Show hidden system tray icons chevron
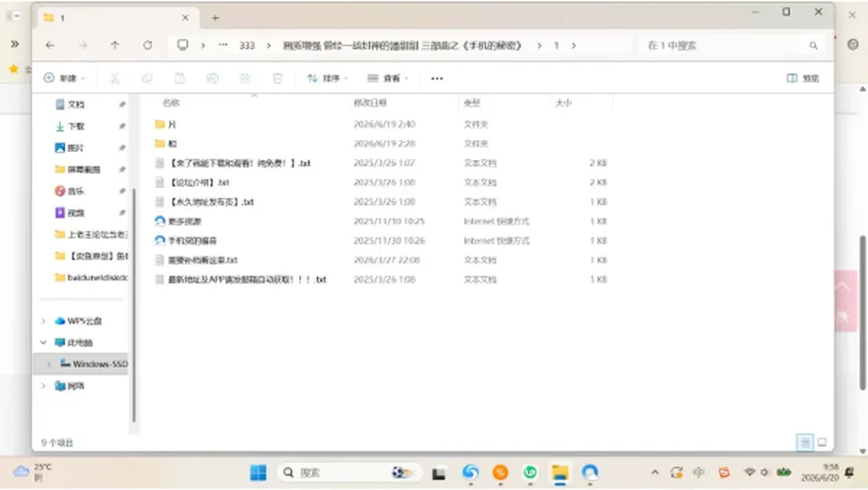The image size is (868, 490). coord(655,472)
